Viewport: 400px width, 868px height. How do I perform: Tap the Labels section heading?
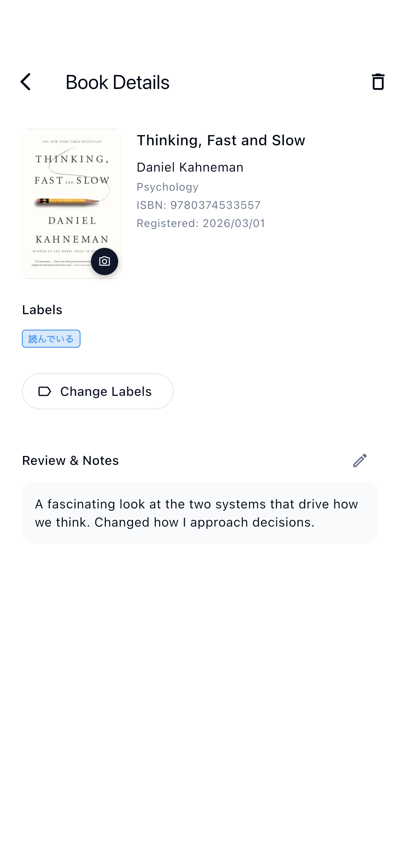coord(42,310)
